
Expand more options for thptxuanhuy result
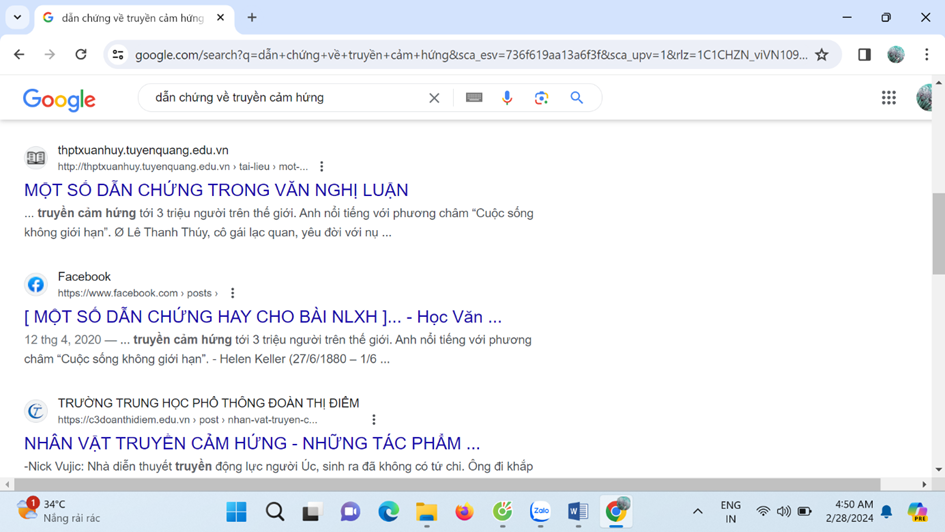click(x=322, y=166)
